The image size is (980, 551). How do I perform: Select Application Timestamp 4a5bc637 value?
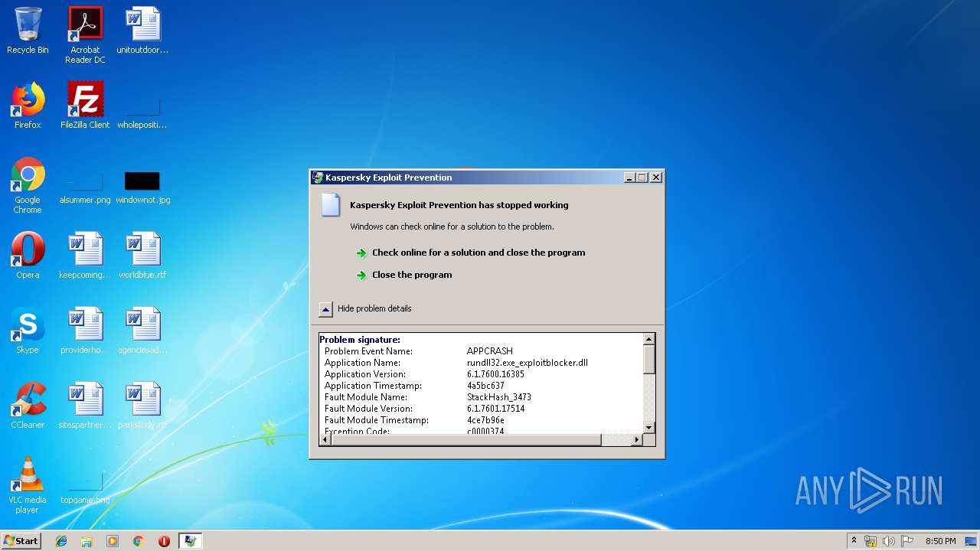[x=485, y=386]
